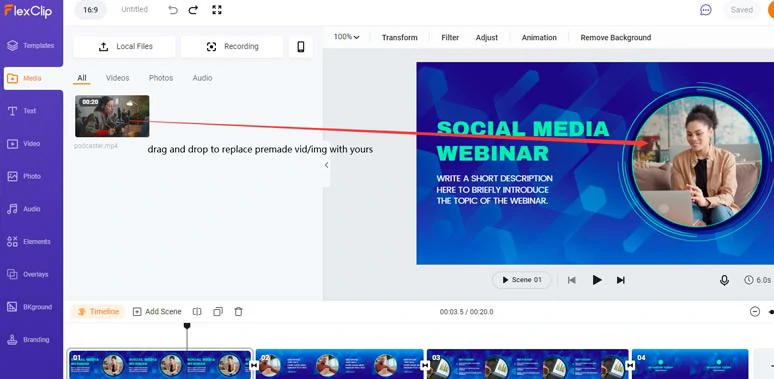
Task: Click the split scene icon
Action: pos(197,311)
